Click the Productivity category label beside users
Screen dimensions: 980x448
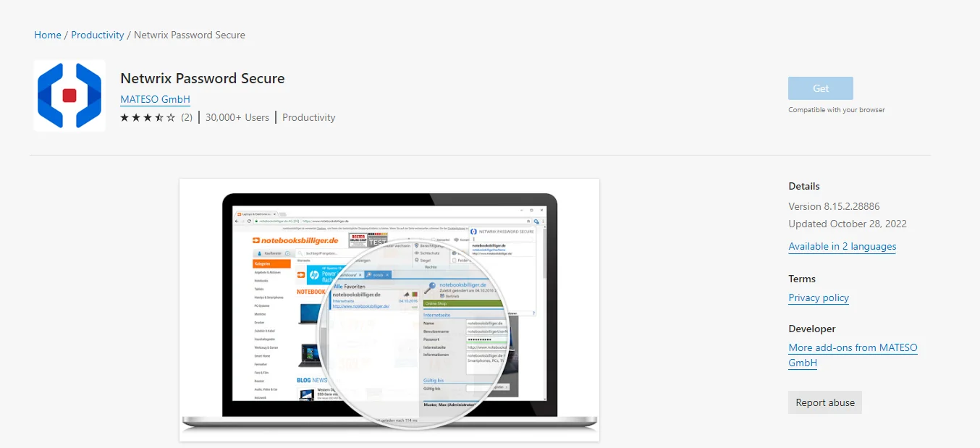[309, 117]
